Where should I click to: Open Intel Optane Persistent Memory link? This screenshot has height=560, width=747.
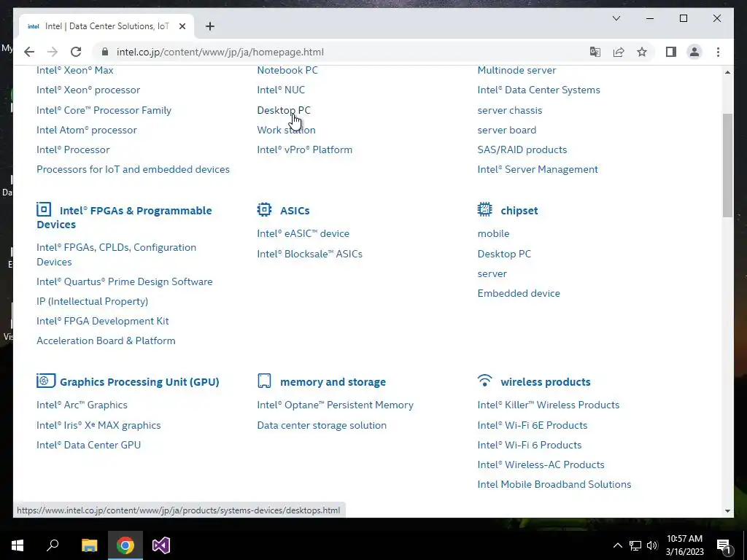(x=336, y=405)
